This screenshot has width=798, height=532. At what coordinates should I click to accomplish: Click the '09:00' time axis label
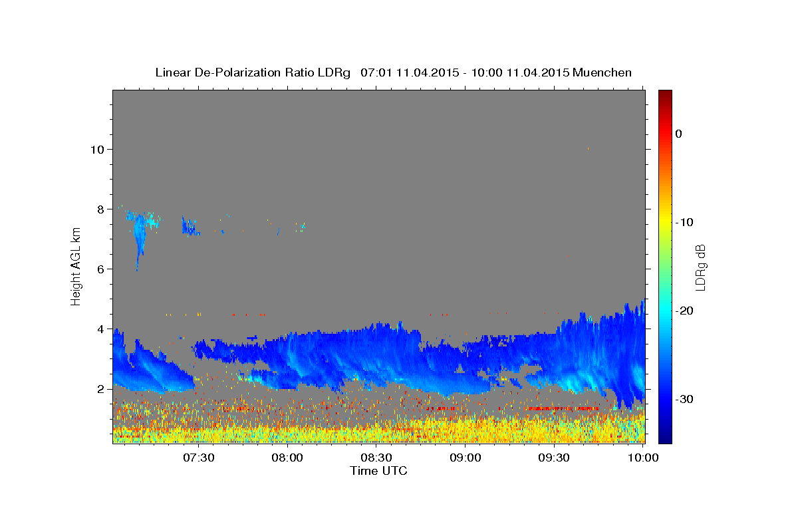[465, 458]
